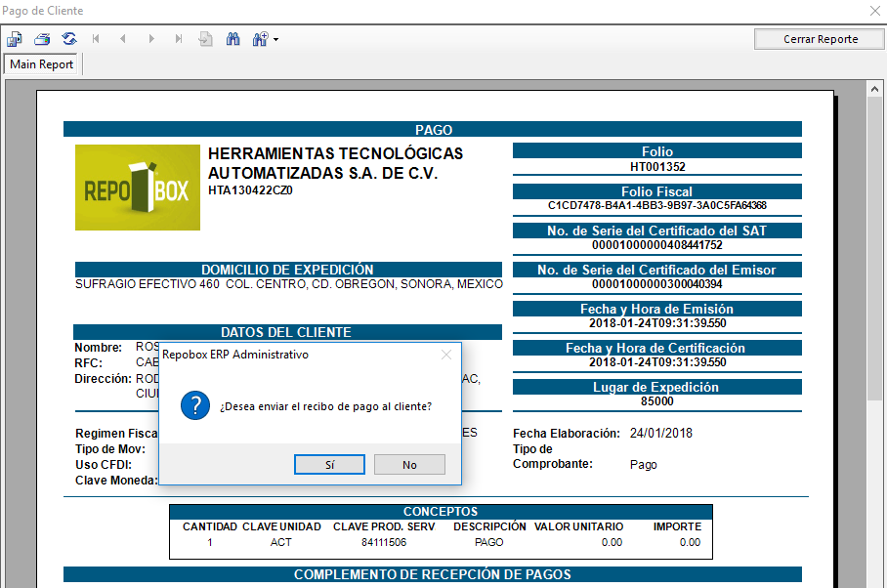Click the VALOR UNITARIO column header
887x588 pixels.
pyautogui.click(x=578, y=526)
